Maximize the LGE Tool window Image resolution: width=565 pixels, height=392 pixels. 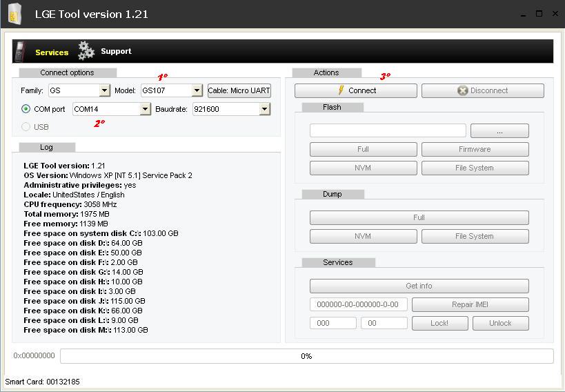(539, 14)
